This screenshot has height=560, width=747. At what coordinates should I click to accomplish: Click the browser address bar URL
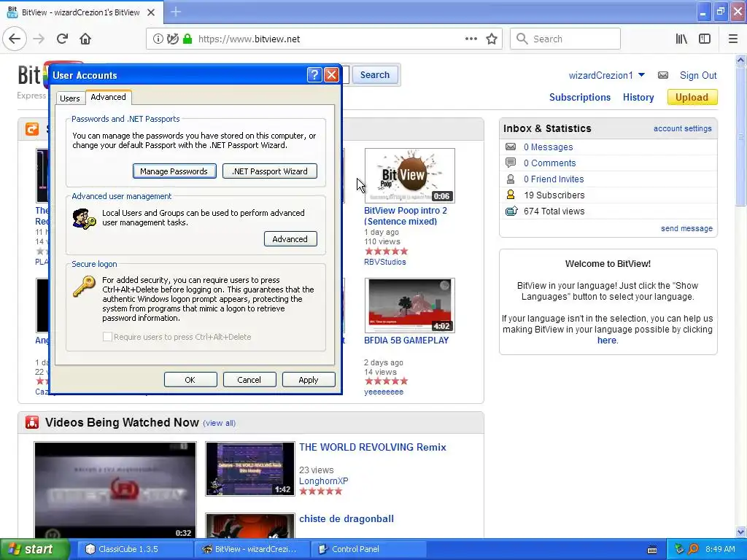pyautogui.click(x=249, y=39)
